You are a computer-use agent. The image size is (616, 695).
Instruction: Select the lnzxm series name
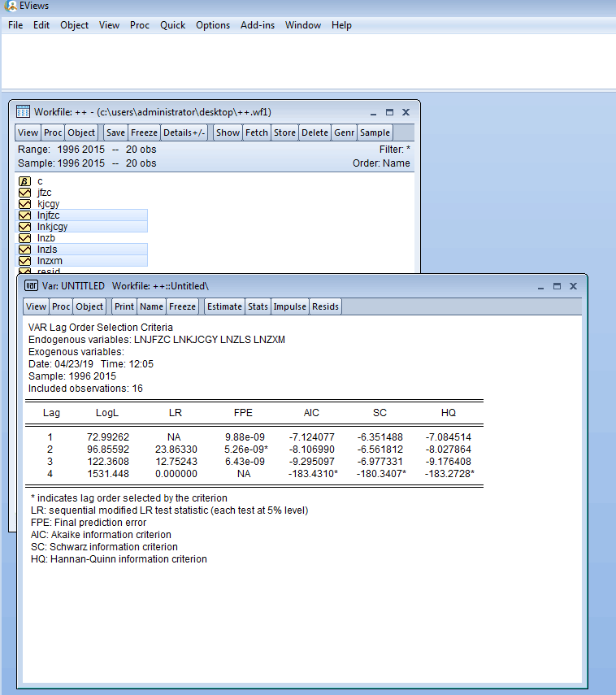pos(50,261)
